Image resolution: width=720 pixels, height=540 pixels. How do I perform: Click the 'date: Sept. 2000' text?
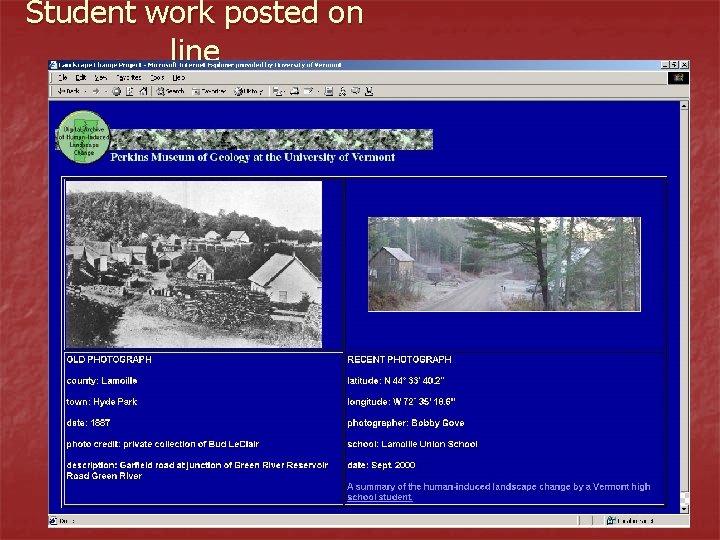point(381,465)
